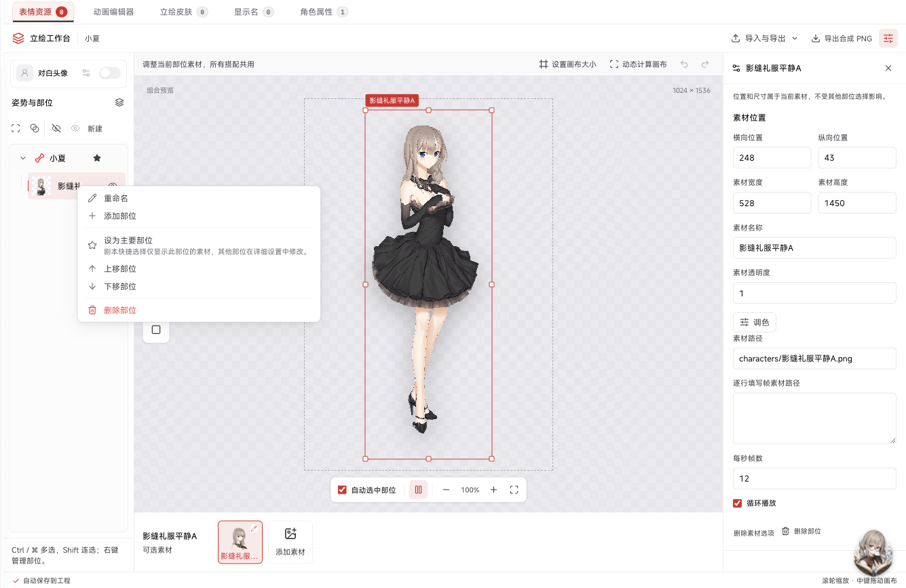The width and height of the screenshot is (906, 588).
Task: Toggle the 循环播放 checkbox
Action: [x=738, y=503]
